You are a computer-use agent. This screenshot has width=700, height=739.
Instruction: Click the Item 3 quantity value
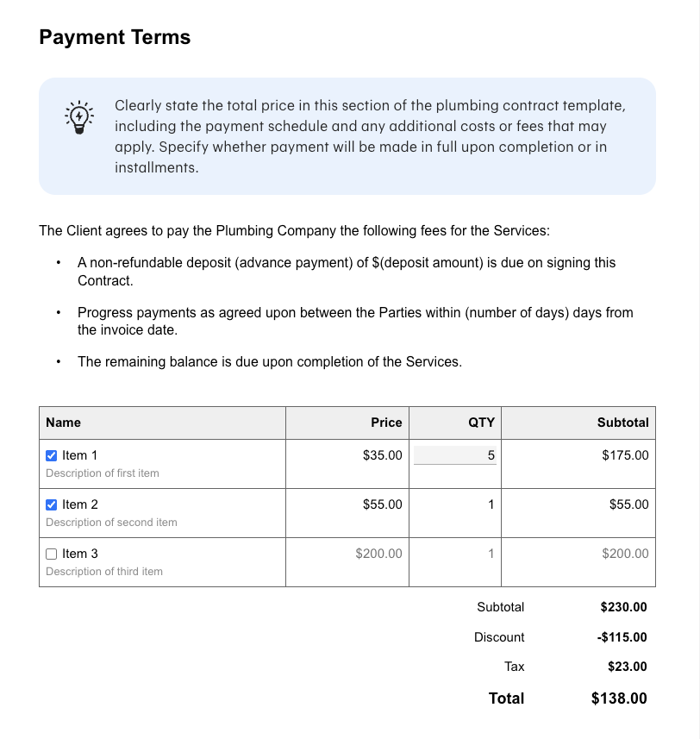491,554
